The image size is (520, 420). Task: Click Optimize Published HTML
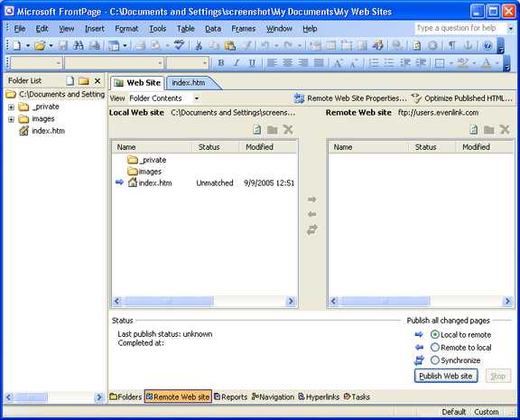[x=462, y=98]
